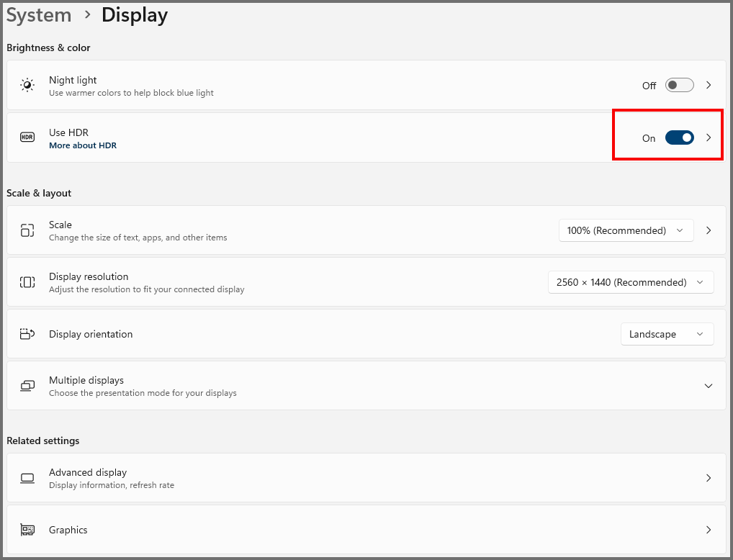This screenshot has height=560, width=733.
Task: Click the HDR badge icon
Action: (x=27, y=137)
